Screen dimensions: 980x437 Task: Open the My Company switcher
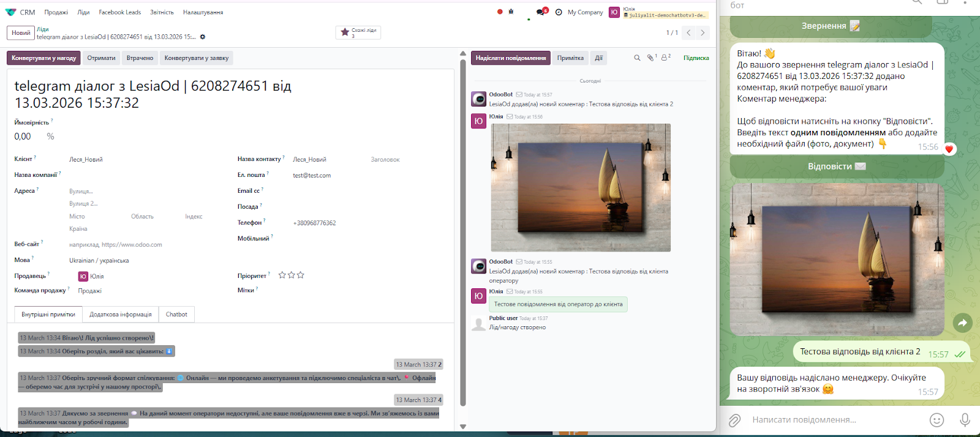[585, 12]
